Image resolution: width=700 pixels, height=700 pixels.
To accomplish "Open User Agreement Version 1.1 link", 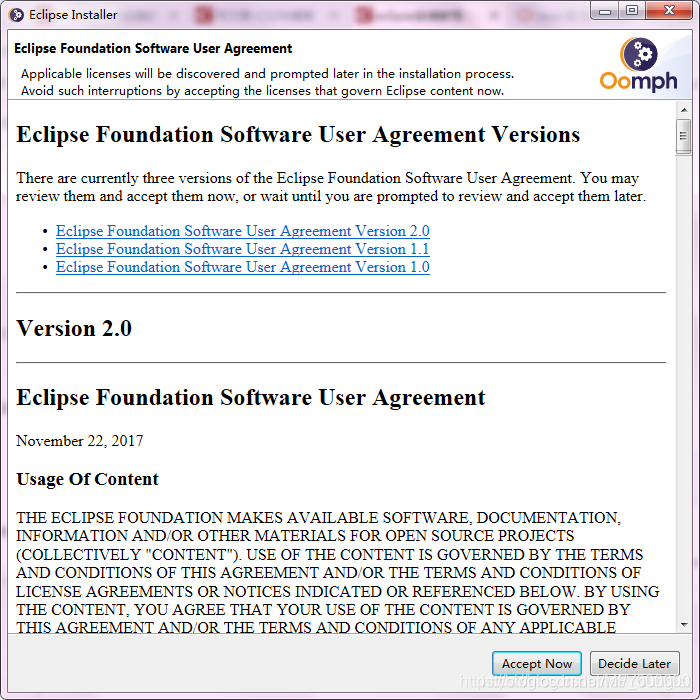I will coord(242,249).
